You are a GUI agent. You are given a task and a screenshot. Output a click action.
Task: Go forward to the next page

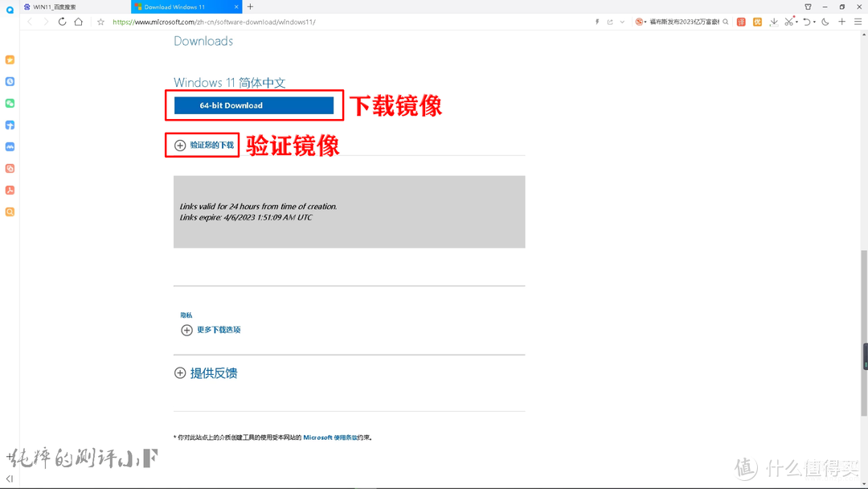tap(46, 23)
